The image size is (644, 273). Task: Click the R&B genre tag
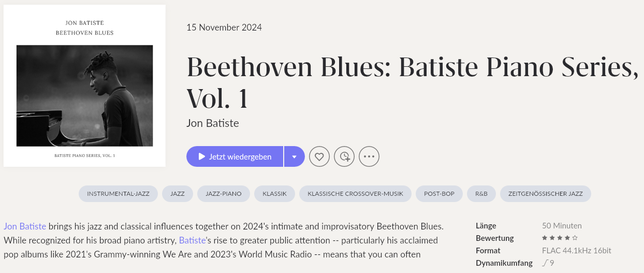coord(481,194)
